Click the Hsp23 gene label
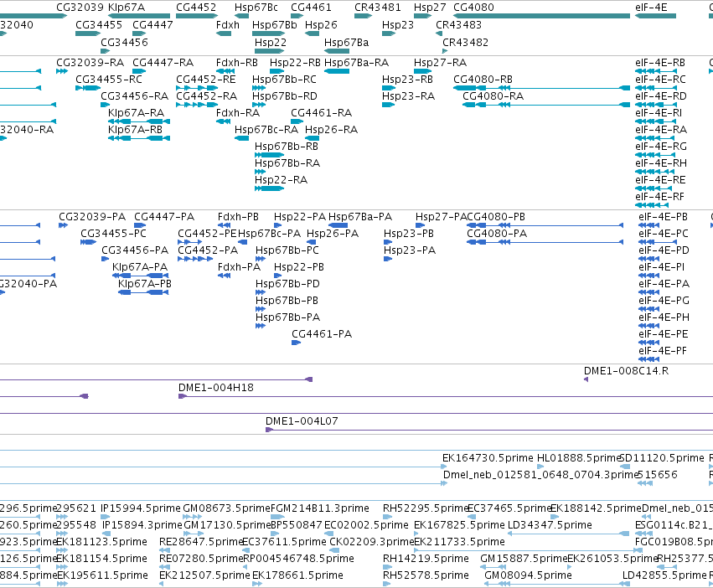This screenshot has height=588, width=713. coord(398,25)
